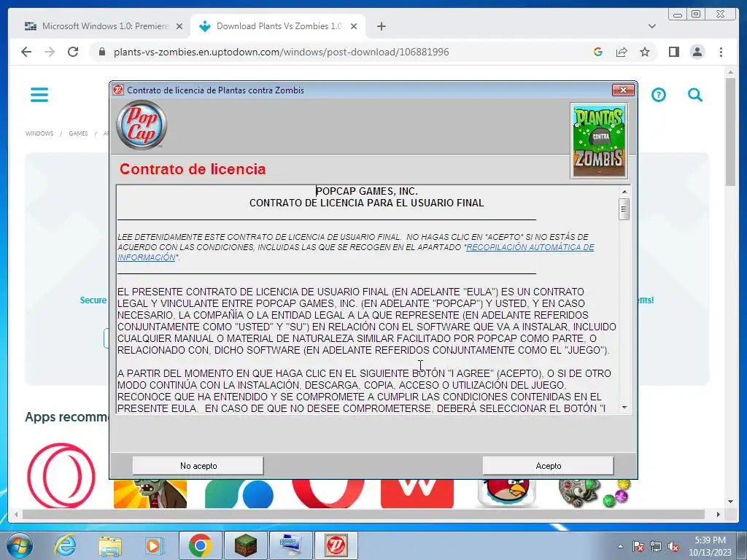Click the WINDOWS breadcrumb link

(39, 133)
